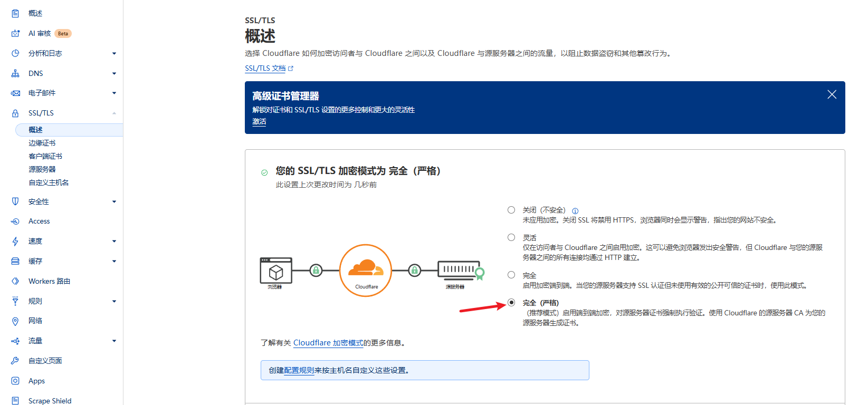Viewport: 868px width, 405px height.
Task: Click the 自定义页面 wrench icon
Action: point(15,361)
